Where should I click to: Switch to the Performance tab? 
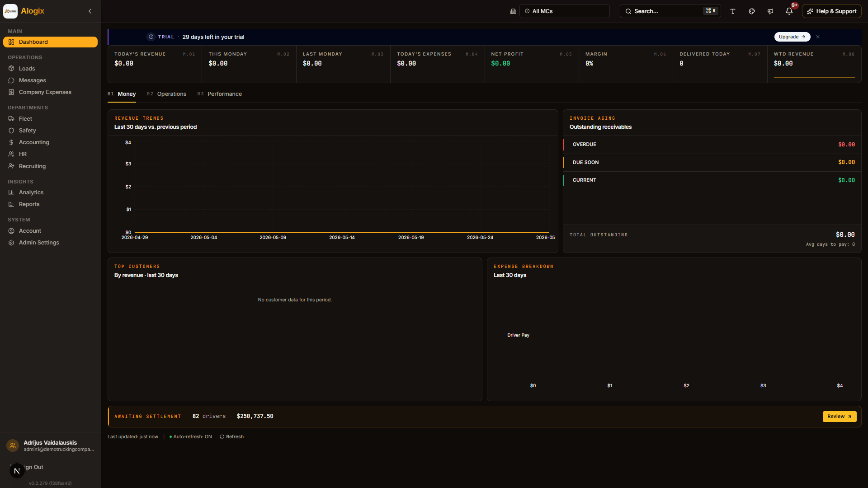(219, 94)
